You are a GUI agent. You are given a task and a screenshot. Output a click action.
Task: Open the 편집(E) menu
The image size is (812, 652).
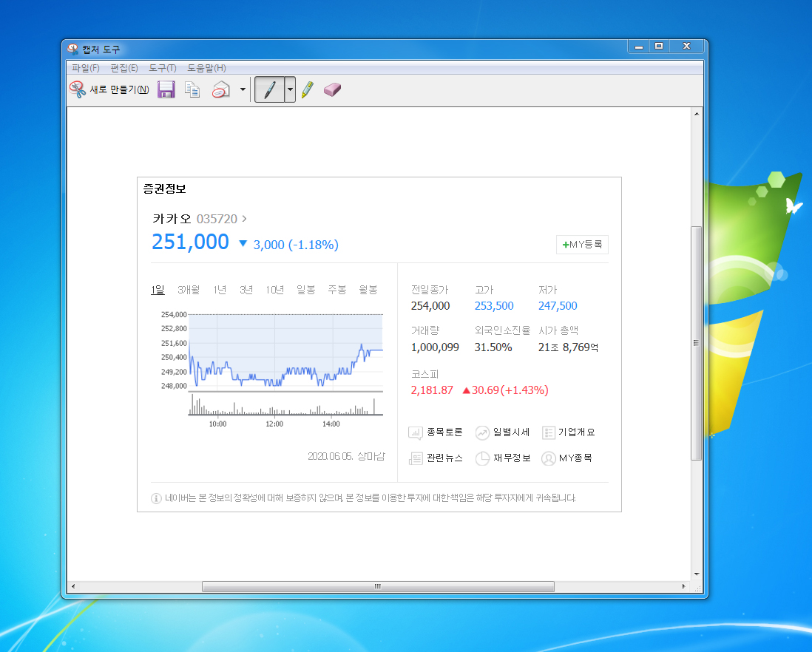point(124,68)
